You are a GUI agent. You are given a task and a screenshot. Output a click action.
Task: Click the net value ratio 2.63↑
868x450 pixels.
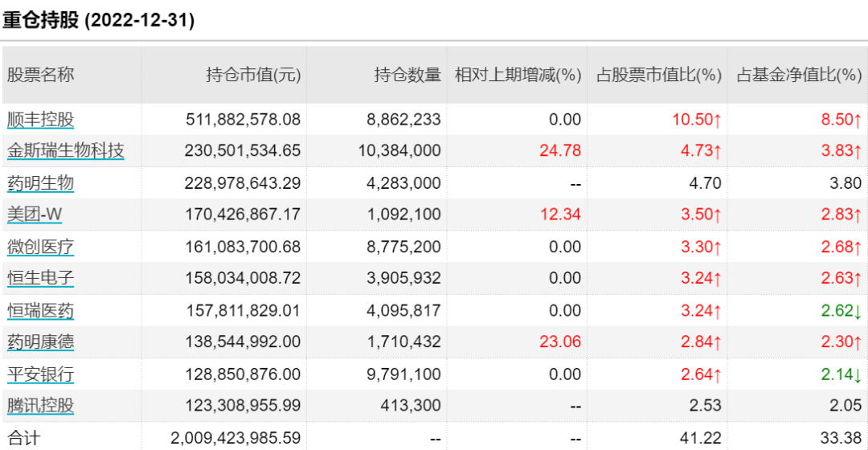841,277
